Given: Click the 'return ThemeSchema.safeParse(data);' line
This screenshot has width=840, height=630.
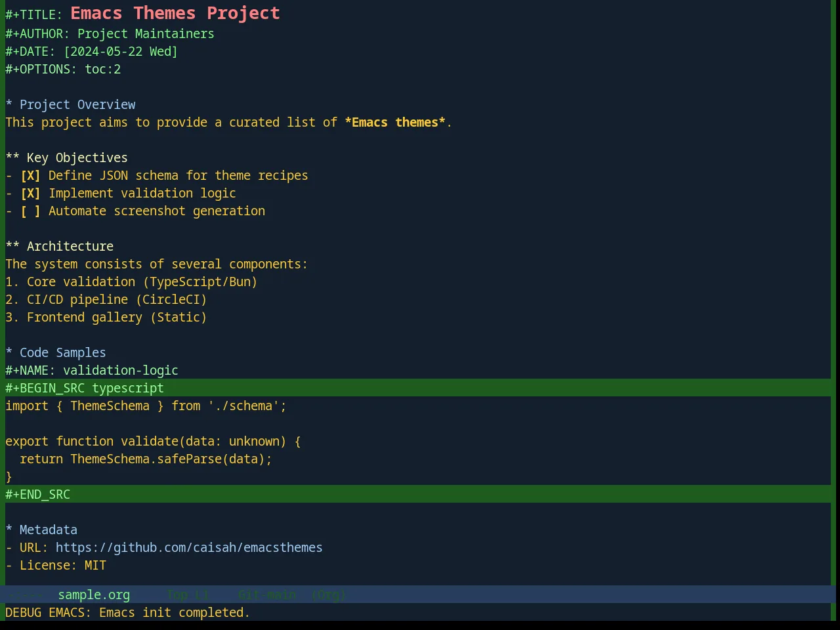Looking at the screenshot, I should tap(146, 459).
